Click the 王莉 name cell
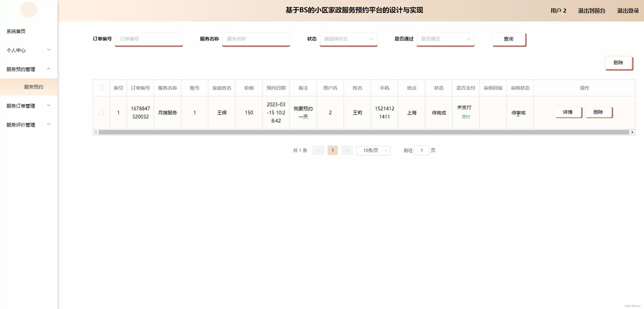The width and height of the screenshot is (644, 309). pyautogui.click(x=357, y=113)
